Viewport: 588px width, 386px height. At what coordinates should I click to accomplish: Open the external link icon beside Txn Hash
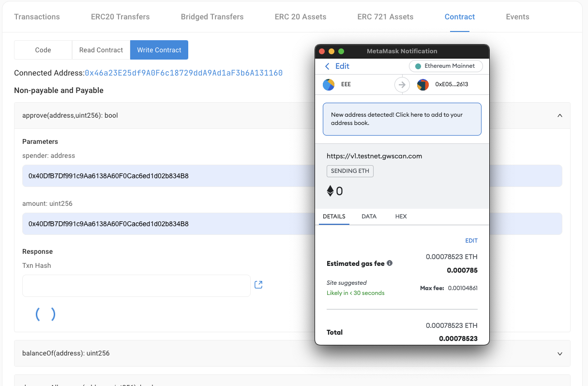tap(258, 284)
